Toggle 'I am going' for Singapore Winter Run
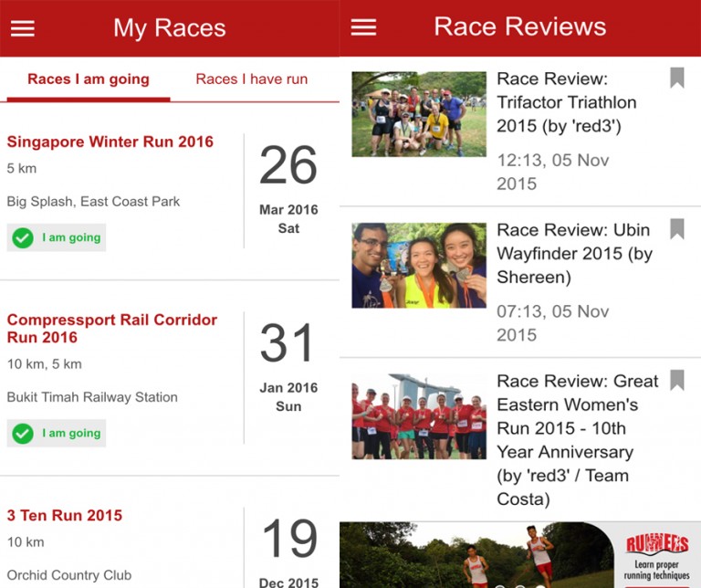 pos(57,237)
